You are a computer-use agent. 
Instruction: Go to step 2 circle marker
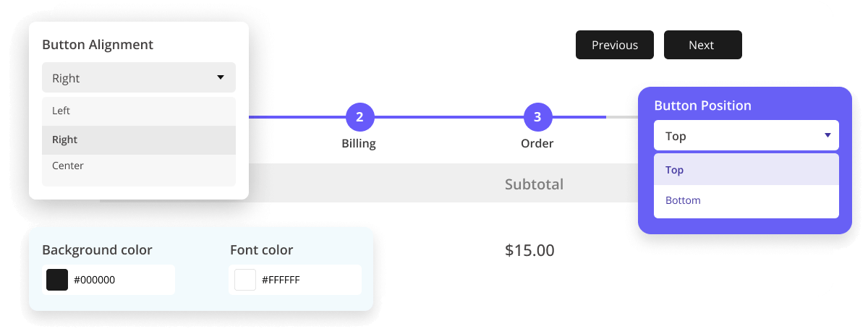click(359, 116)
